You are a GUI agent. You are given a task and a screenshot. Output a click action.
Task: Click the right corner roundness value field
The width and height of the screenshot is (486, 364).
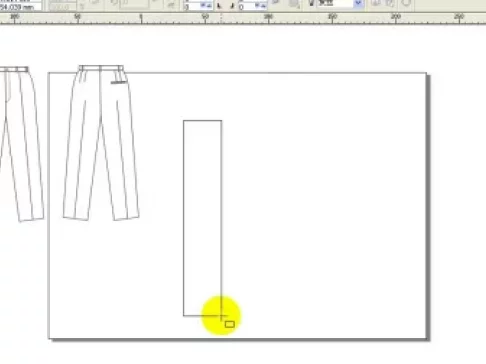point(247,6)
